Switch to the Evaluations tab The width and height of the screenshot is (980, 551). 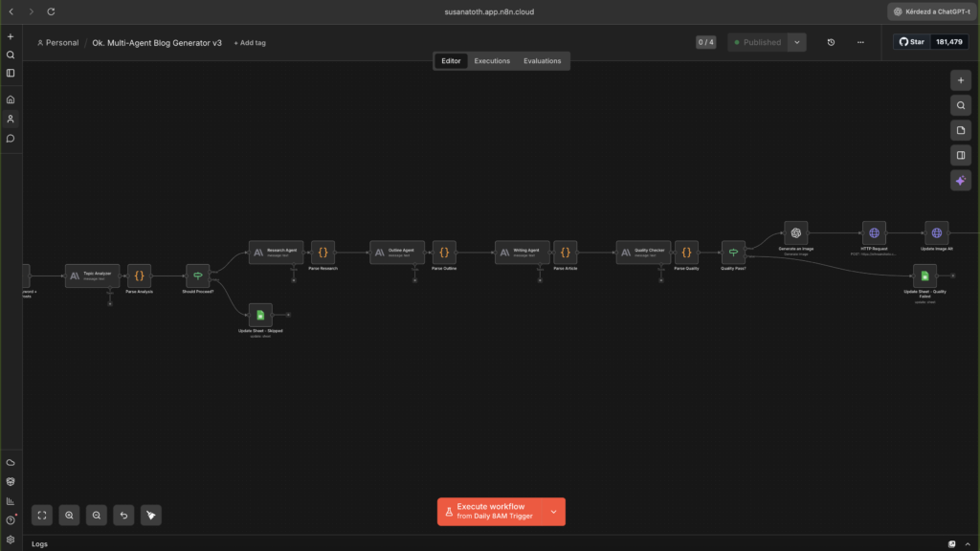coord(542,61)
